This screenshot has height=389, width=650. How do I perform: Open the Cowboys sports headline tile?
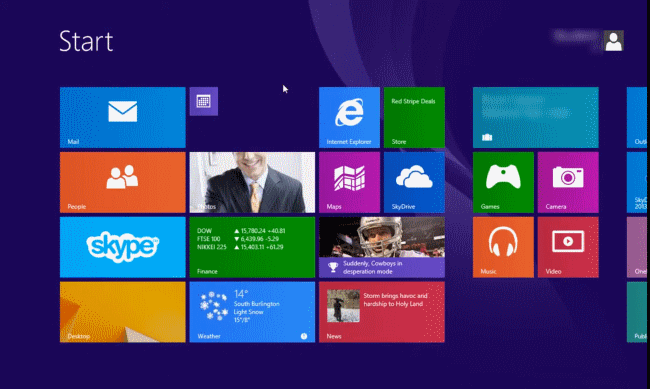(x=382, y=247)
